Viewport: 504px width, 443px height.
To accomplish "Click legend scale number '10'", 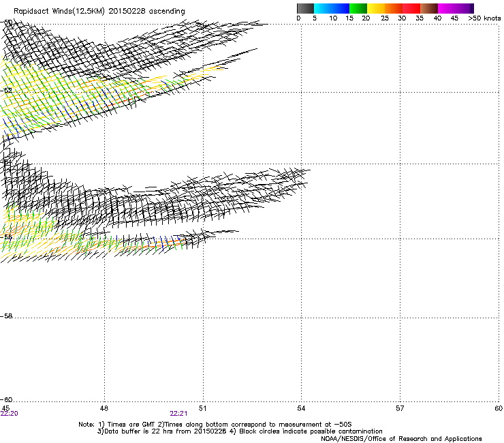I will point(333,18).
